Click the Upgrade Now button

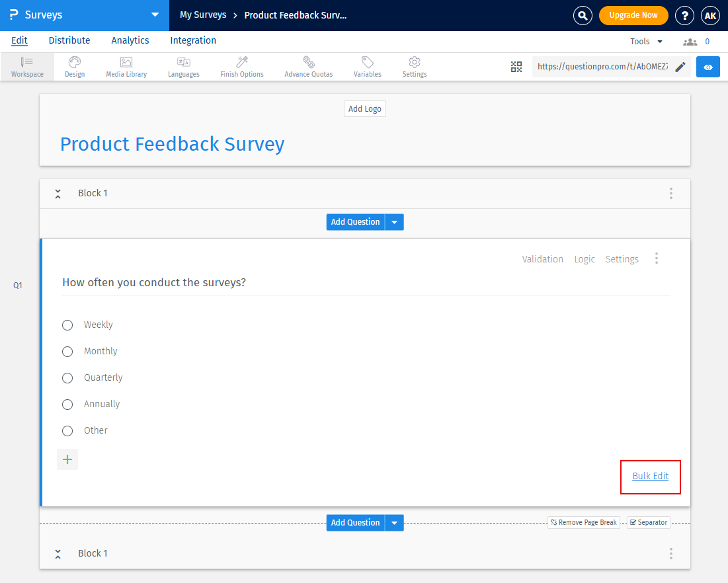pos(633,15)
